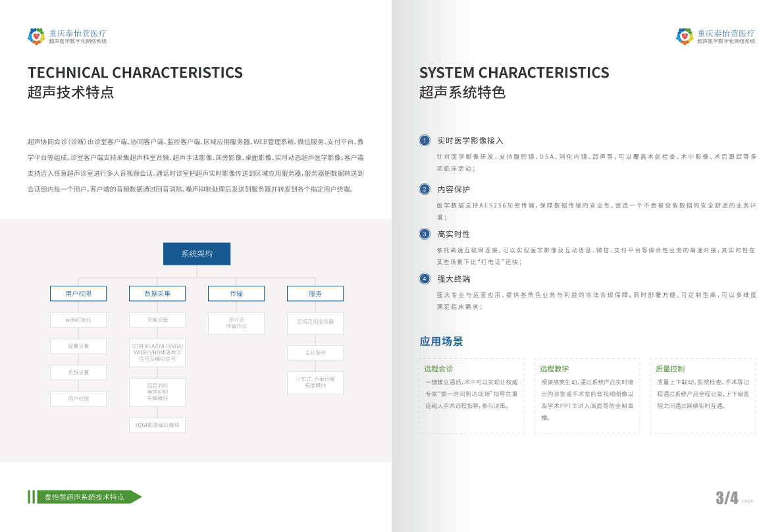This screenshot has width=784, height=532.
Task: Open the 远程会诊 scenario card
Action: [x=471, y=395]
